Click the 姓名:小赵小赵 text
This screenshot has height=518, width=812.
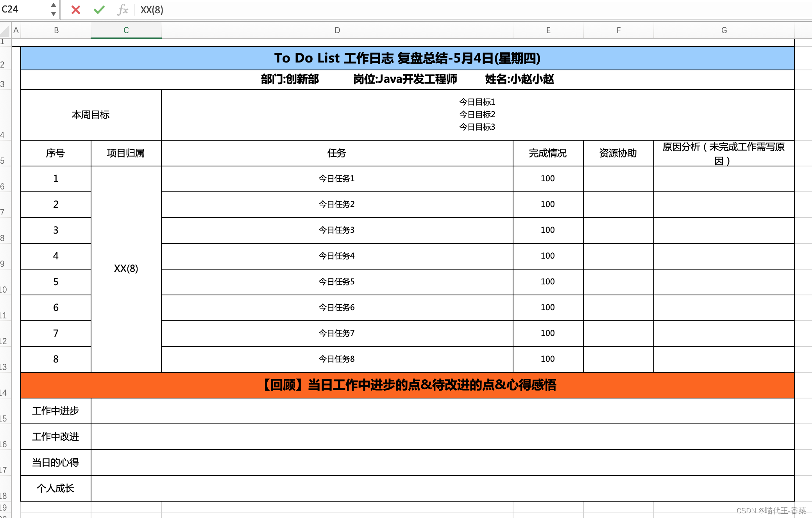(x=519, y=79)
